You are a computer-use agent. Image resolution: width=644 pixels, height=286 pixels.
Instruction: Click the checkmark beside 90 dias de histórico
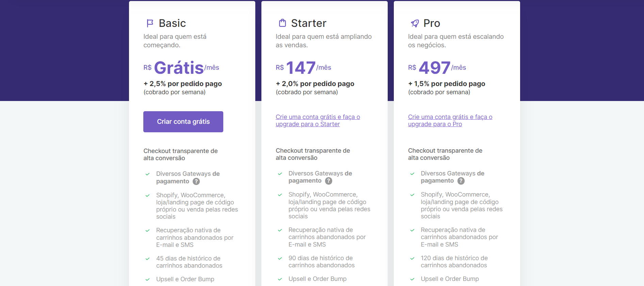tap(280, 258)
